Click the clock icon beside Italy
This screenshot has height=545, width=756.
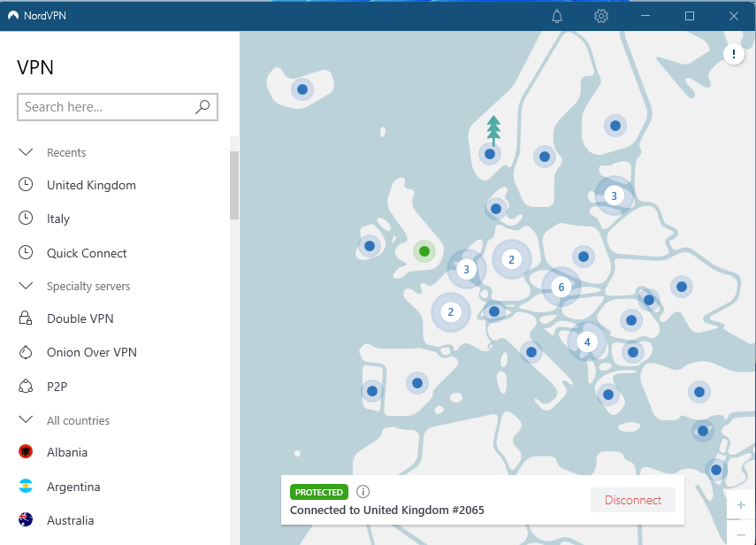26,218
